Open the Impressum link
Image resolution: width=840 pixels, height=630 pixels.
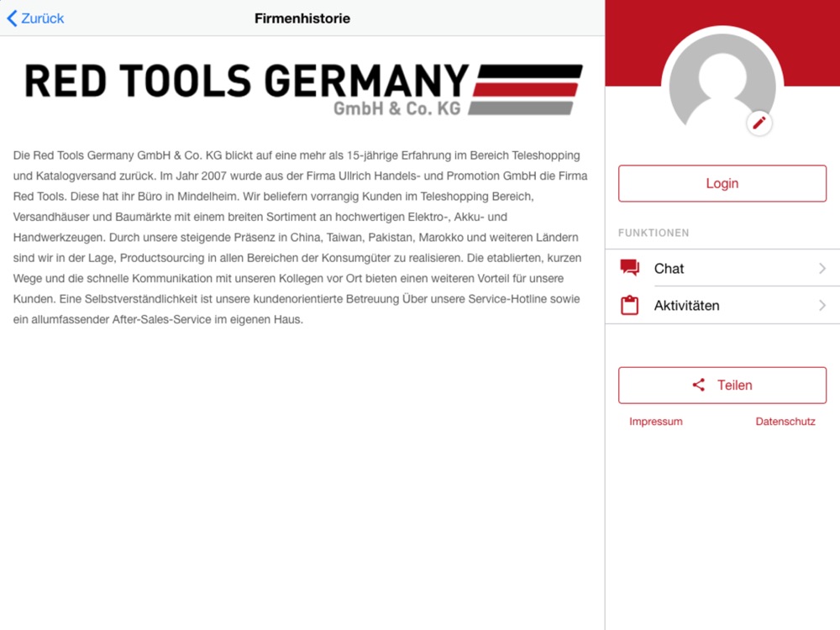coord(656,422)
